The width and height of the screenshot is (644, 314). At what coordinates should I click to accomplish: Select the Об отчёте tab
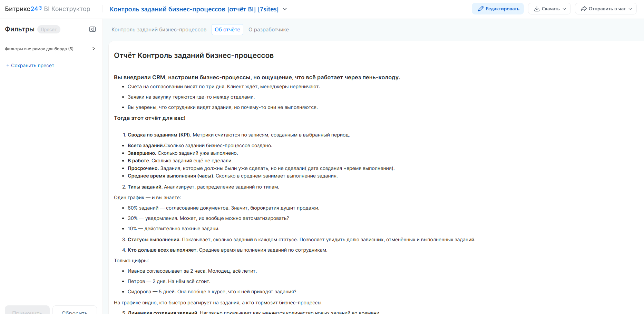click(x=227, y=30)
